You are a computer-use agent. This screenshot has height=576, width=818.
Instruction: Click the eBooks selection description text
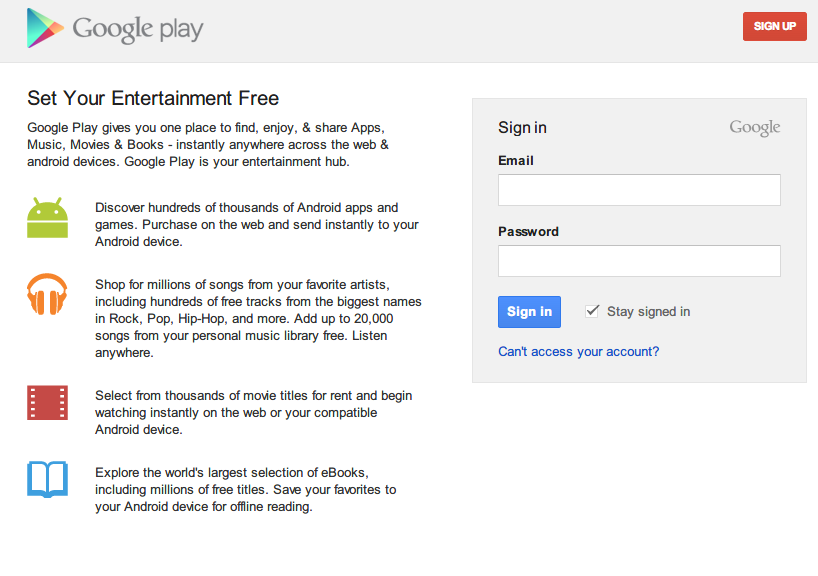tap(245, 489)
